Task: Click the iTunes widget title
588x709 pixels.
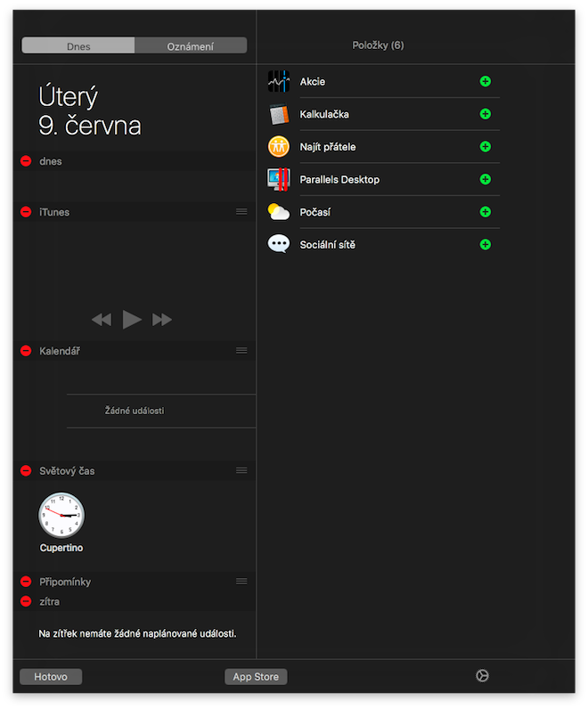Action: 54,212
